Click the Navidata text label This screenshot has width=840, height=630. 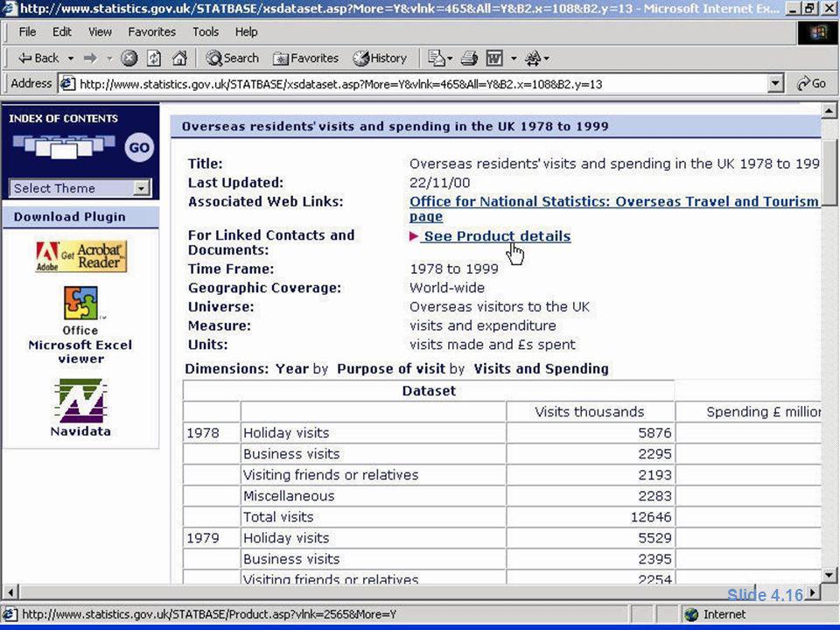(80, 431)
